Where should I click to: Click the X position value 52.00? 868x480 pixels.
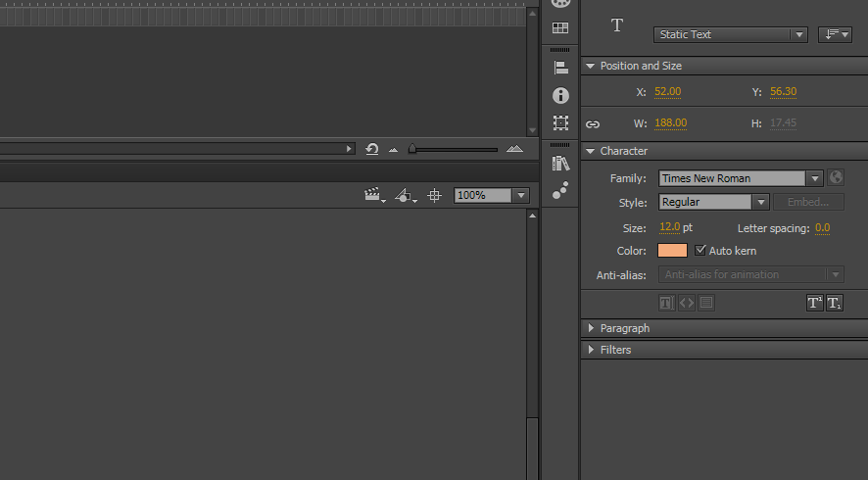(x=667, y=92)
